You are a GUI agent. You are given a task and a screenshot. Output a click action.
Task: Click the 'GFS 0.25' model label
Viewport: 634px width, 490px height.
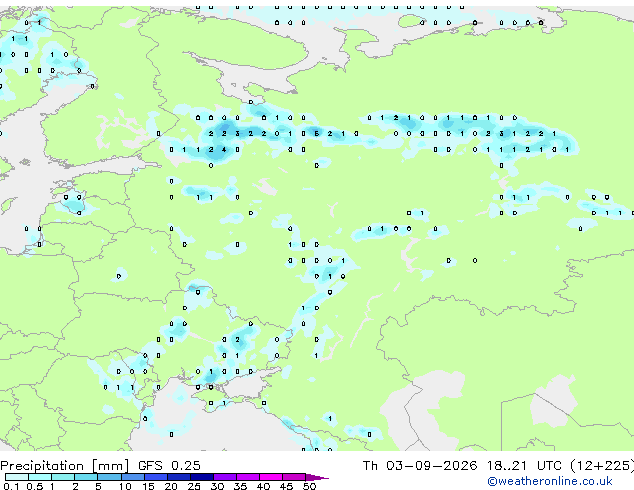169,466
